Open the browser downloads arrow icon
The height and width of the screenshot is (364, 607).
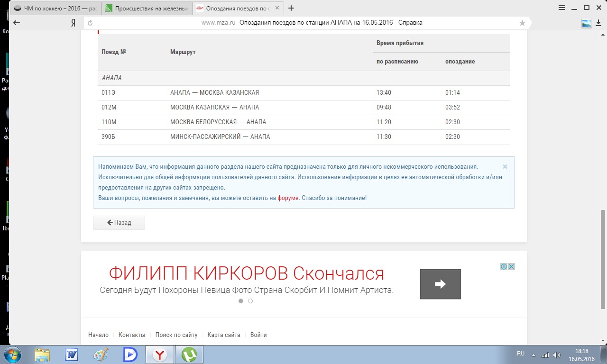pyautogui.click(x=598, y=23)
